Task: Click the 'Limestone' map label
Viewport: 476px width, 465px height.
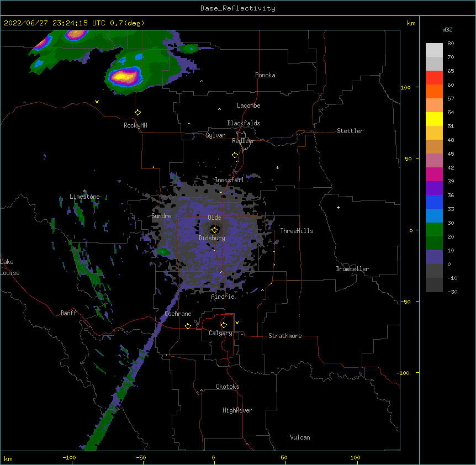Action: click(x=84, y=197)
